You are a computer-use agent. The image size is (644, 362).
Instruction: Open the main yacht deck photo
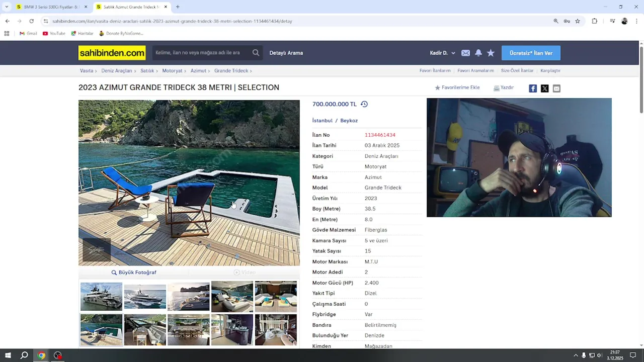click(x=189, y=183)
